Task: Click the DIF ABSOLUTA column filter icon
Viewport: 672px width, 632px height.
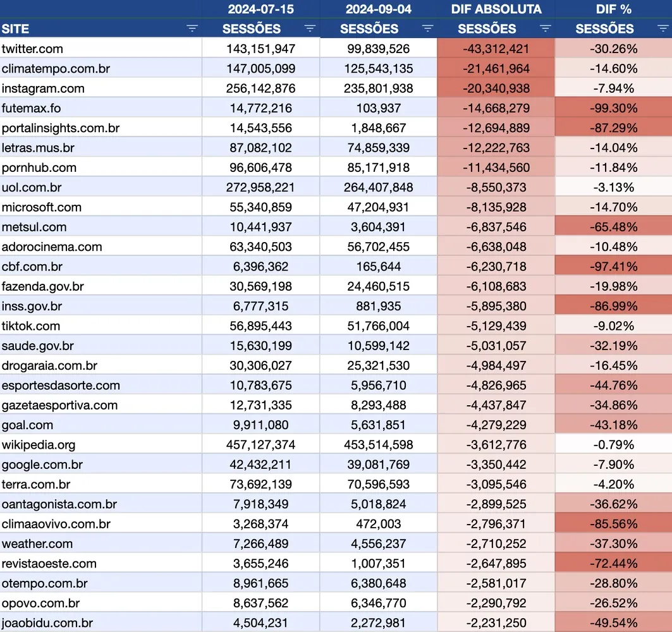Action: coord(545,28)
